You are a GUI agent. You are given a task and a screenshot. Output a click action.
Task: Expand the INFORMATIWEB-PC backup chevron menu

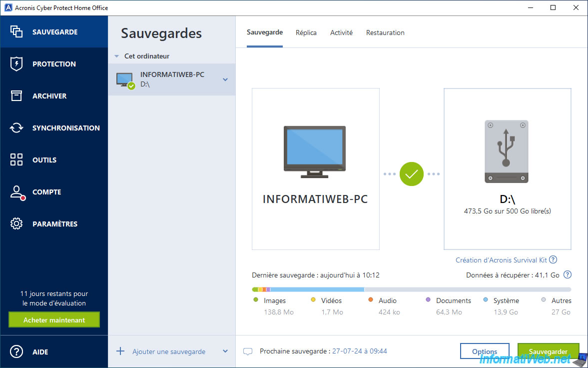click(x=225, y=79)
